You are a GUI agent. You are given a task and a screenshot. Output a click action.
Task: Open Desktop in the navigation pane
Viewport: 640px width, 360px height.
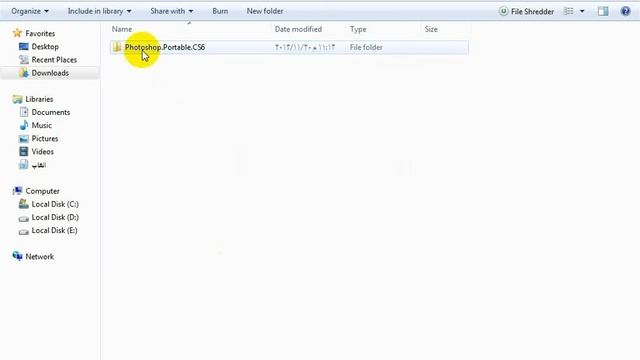(x=45, y=47)
